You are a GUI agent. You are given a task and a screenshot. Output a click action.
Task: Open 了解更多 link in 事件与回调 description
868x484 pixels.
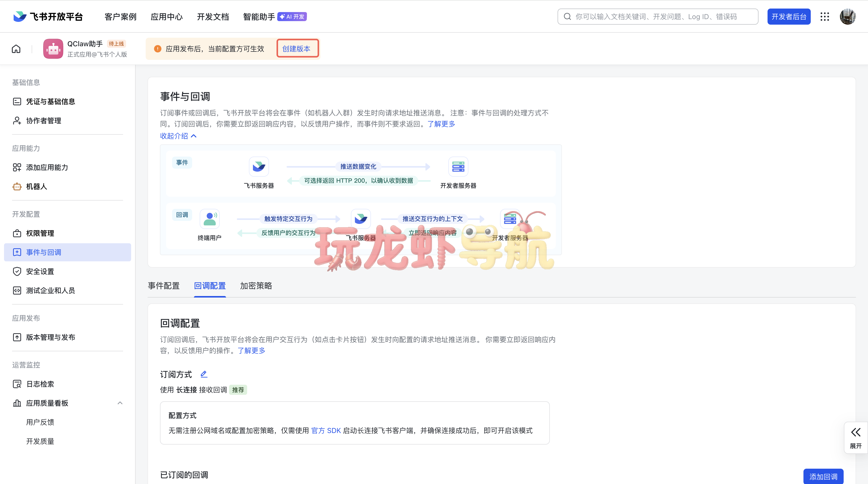click(441, 124)
